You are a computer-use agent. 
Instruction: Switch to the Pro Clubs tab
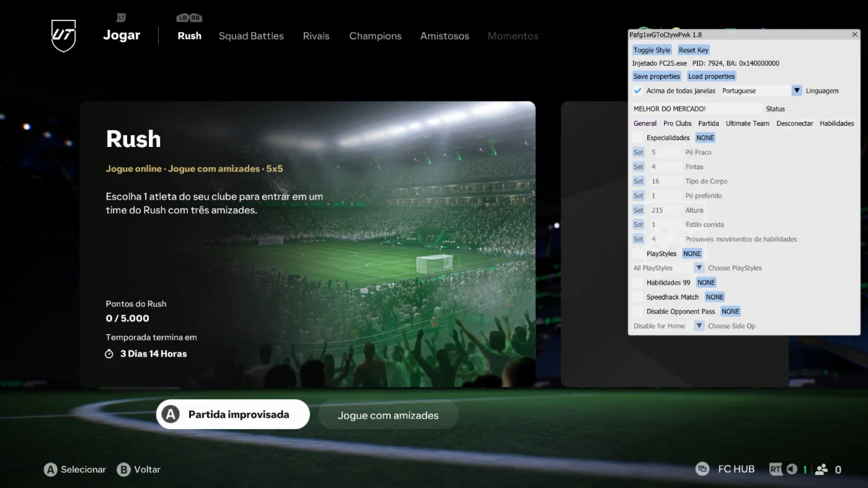click(677, 123)
